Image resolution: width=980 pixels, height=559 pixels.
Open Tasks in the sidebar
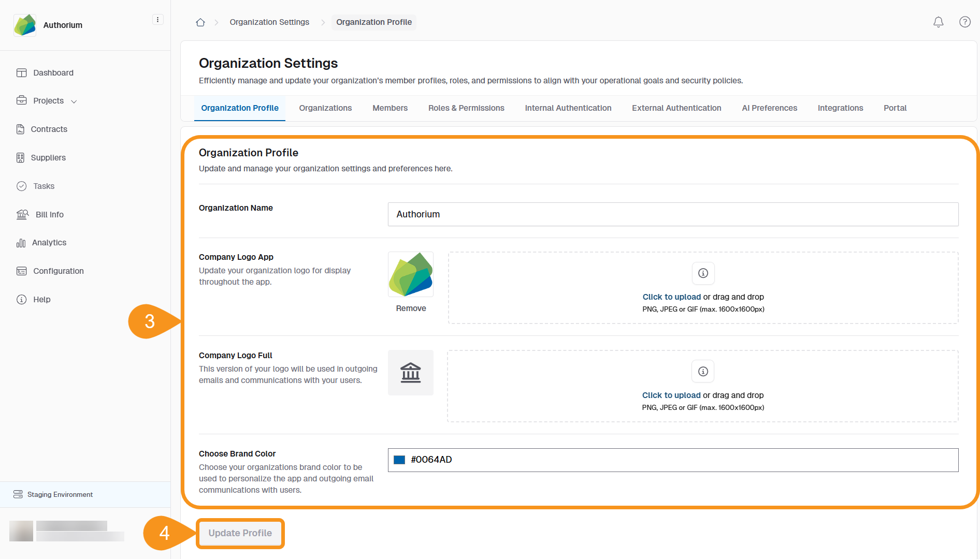point(44,186)
